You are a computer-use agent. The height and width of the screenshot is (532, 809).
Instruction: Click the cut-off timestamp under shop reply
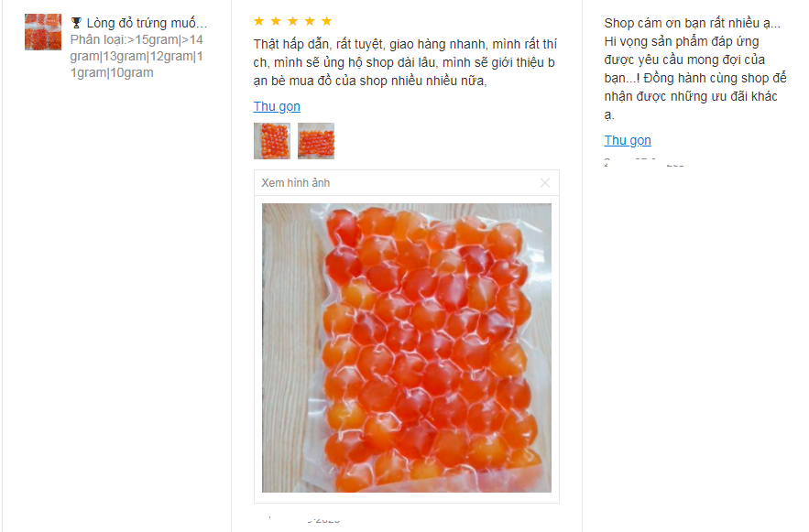coord(645,164)
